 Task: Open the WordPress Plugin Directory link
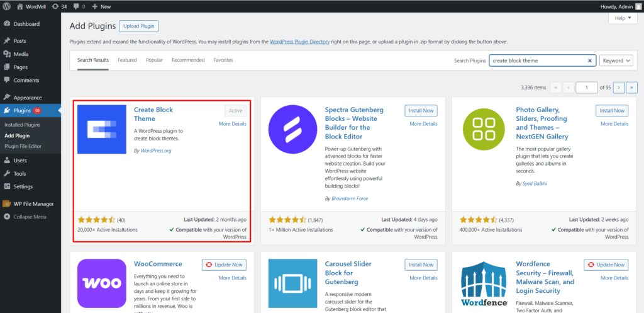tap(299, 42)
